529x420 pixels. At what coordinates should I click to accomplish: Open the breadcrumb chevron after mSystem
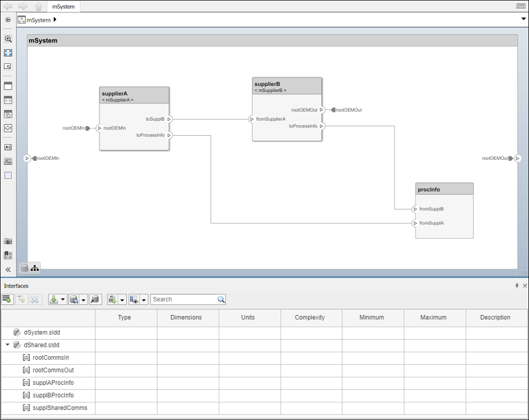click(x=56, y=19)
